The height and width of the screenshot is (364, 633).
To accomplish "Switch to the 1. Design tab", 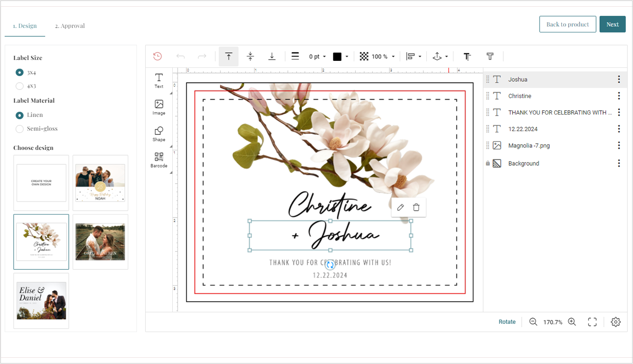I will [25, 26].
